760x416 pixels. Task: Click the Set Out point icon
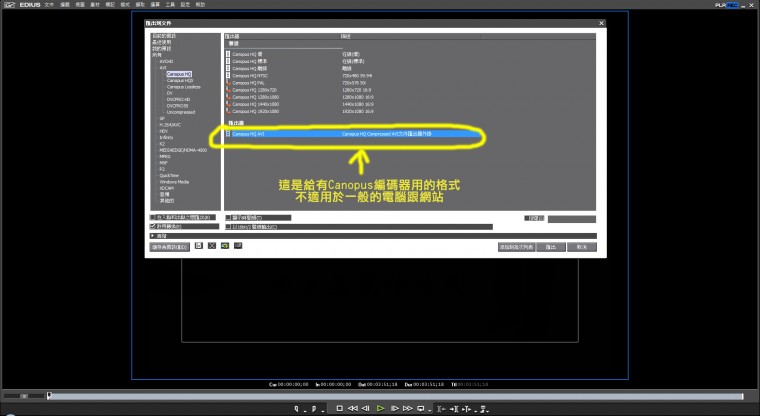pos(314,409)
